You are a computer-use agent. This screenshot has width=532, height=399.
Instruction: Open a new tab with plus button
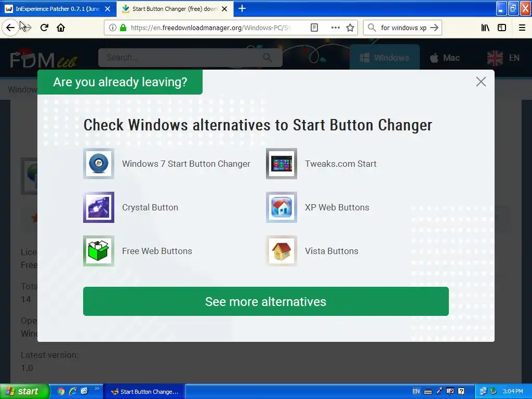242,8
